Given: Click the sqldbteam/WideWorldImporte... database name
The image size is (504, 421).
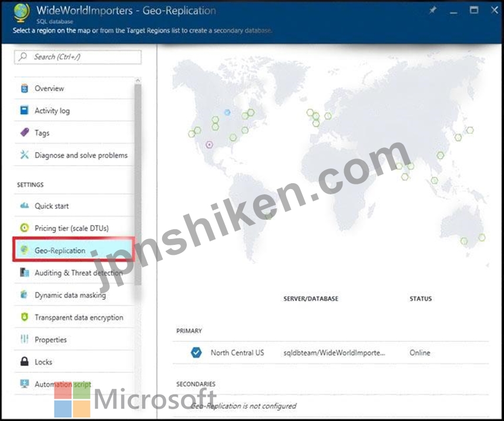Looking at the screenshot, I should pos(334,352).
